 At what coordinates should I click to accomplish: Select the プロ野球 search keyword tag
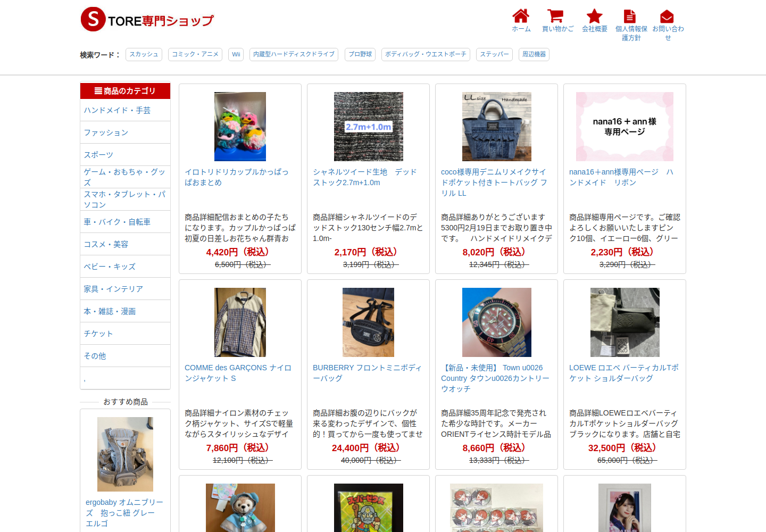coord(360,54)
